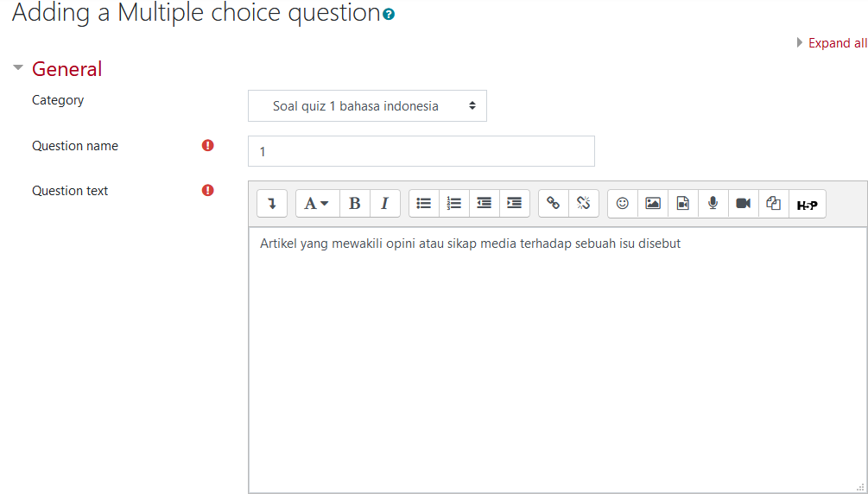
Task: Open the emoji picker smiley icon
Action: pos(623,204)
